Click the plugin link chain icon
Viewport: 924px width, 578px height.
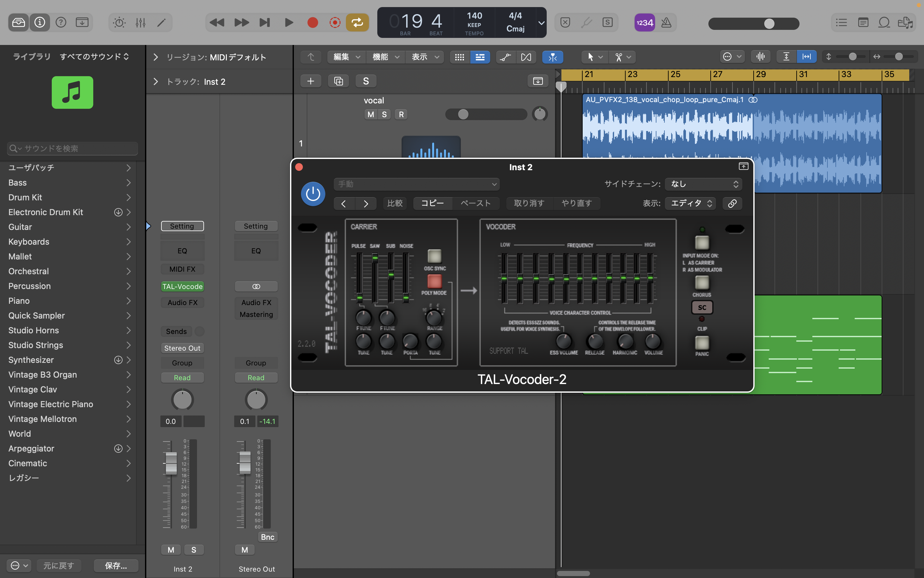pyautogui.click(x=732, y=203)
